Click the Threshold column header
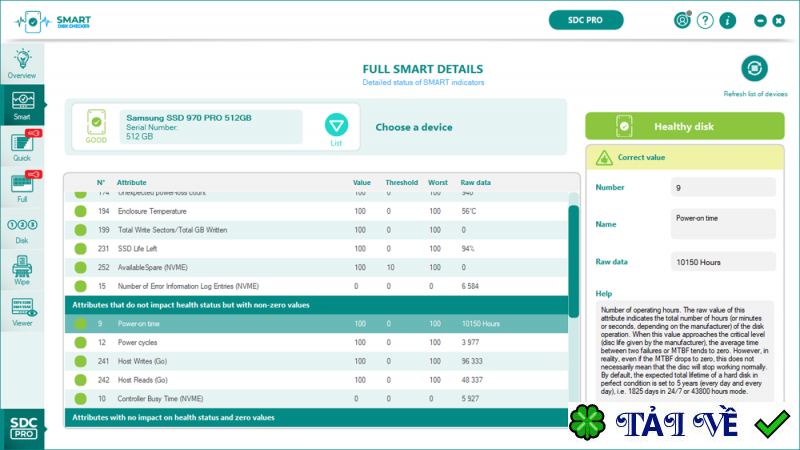Image resolution: width=800 pixels, height=450 pixels. click(x=402, y=183)
